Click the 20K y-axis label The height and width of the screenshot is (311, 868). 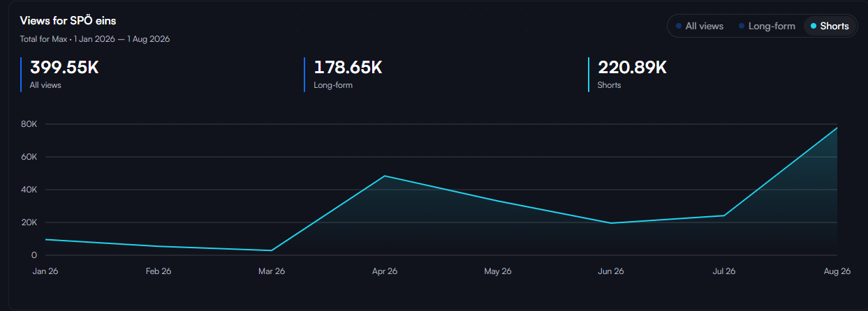[x=29, y=222]
